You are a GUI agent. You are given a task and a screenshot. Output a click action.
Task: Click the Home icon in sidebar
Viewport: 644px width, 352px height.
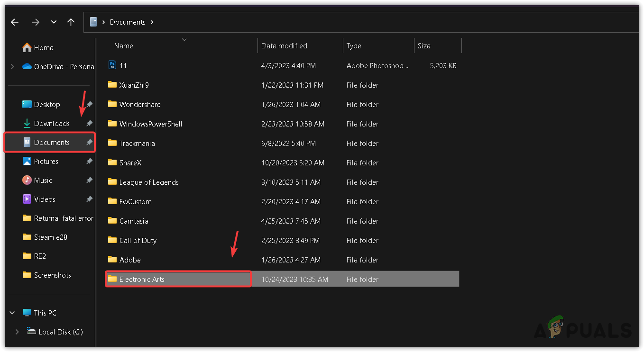(27, 48)
